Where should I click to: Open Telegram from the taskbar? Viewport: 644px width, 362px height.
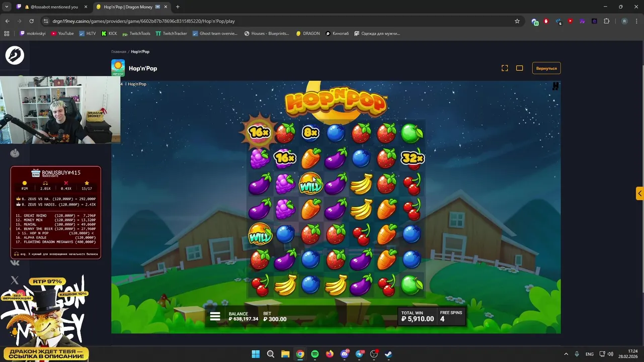pyautogui.click(x=359, y=354)
